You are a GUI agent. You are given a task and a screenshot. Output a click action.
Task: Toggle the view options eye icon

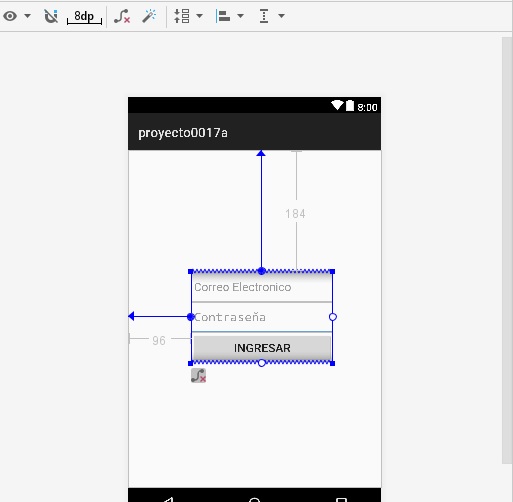[x=10, y=16]
